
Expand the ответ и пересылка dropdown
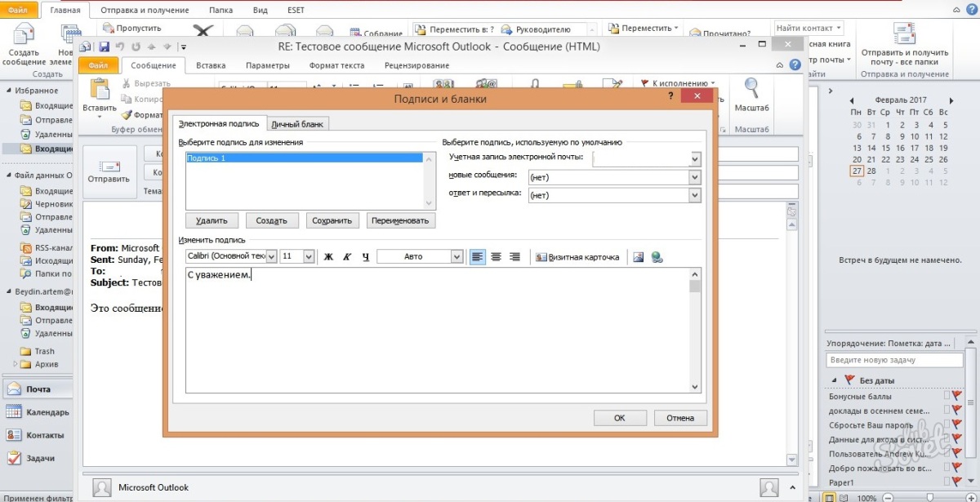695,195
